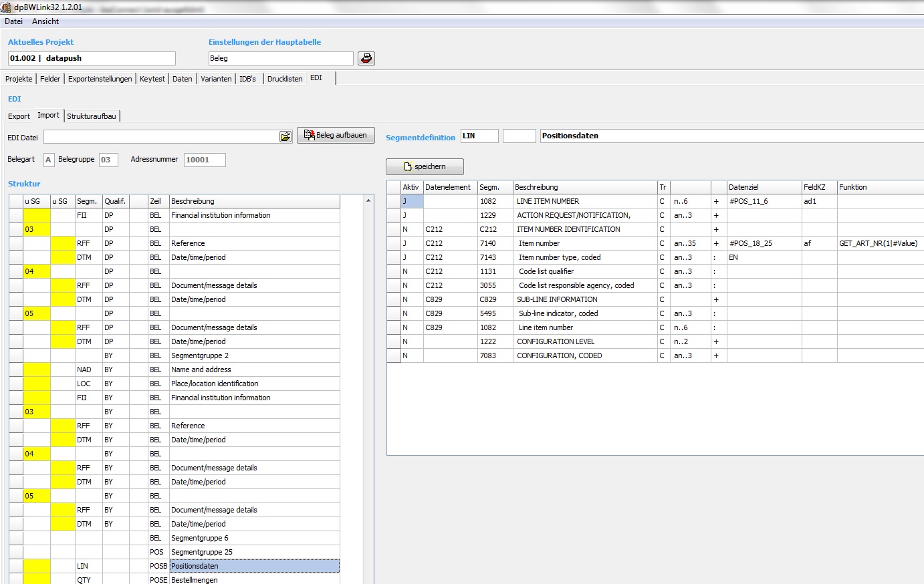Open the Datei menu
The height and width of the screenshot is (584, 924).
click(x=13, y=21)
